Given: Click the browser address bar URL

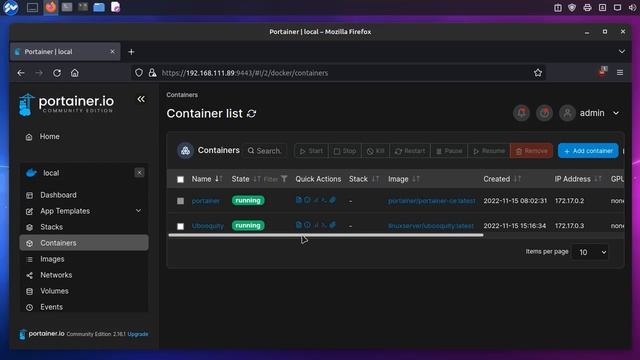Looking at the screenshot, I should tap(245, 73).
